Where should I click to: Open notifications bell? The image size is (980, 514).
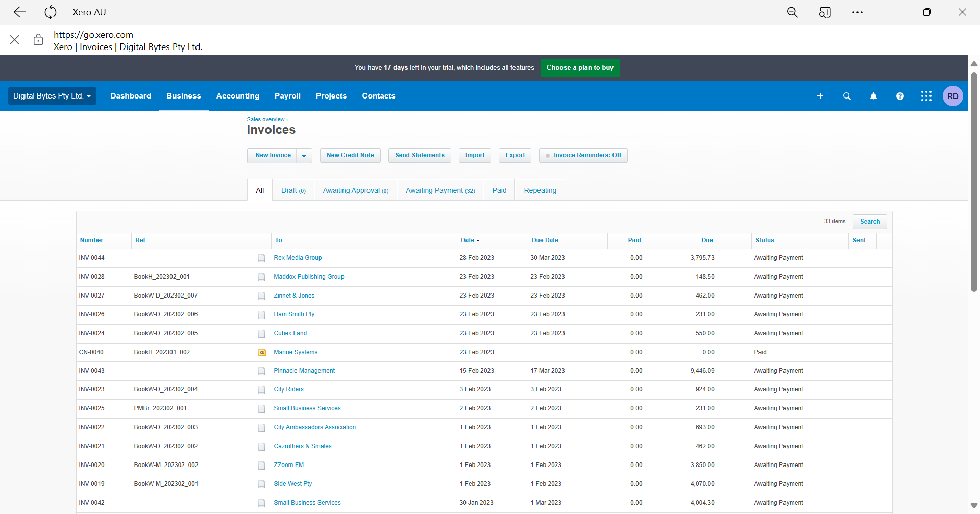[873, 96]
